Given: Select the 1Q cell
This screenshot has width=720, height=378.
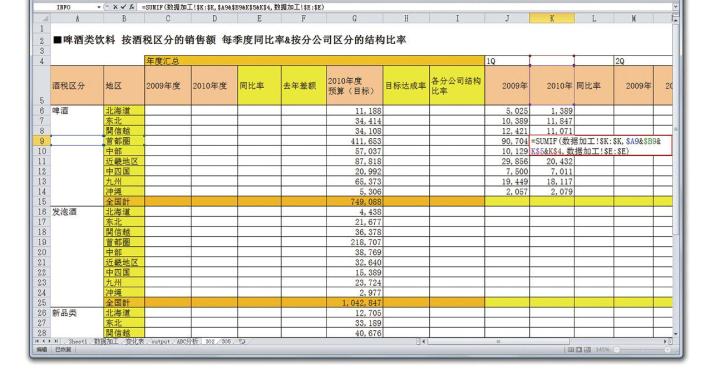Looking at the screenshot, I should coord(507,61).
